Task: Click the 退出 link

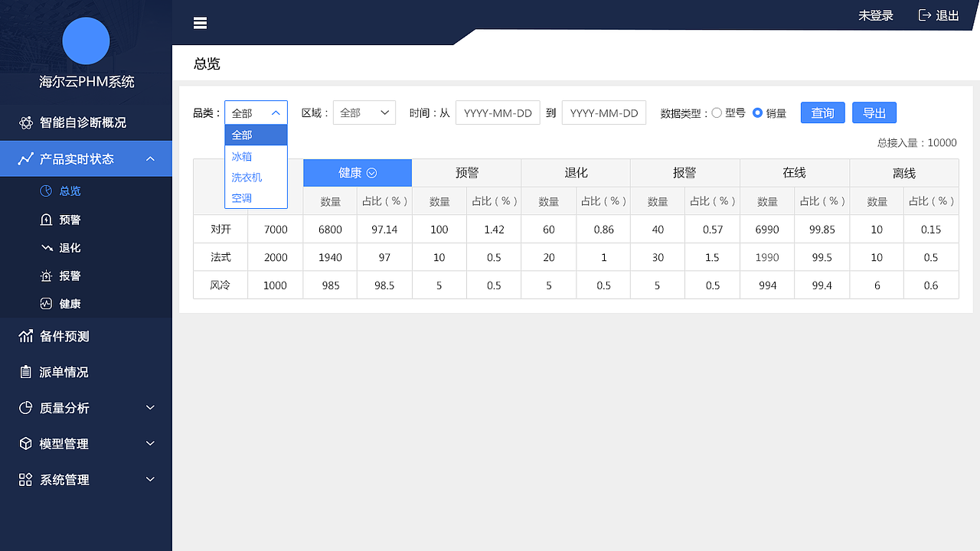Action: click(x=947, y=15)
